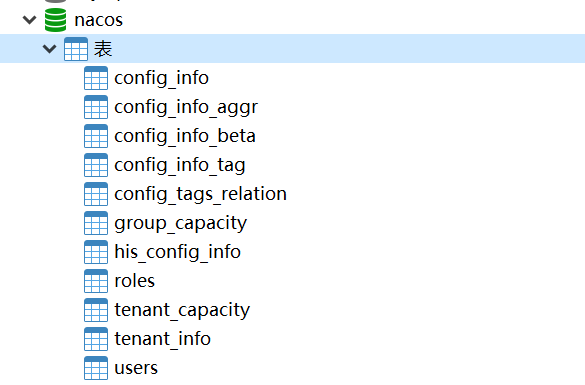Screen dimensions: 585x385
Task: Select the 表 group label
Action: tap(103, 49)
